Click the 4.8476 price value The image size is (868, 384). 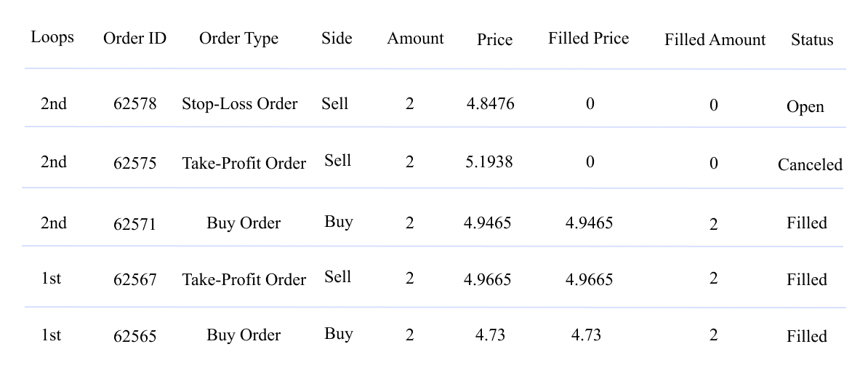[490, 104]
